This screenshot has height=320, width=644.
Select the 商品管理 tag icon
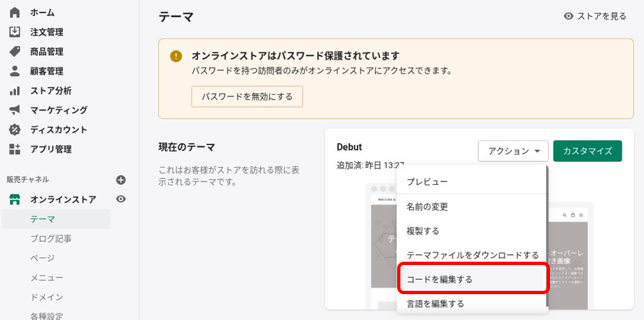(x=15, y=52)
